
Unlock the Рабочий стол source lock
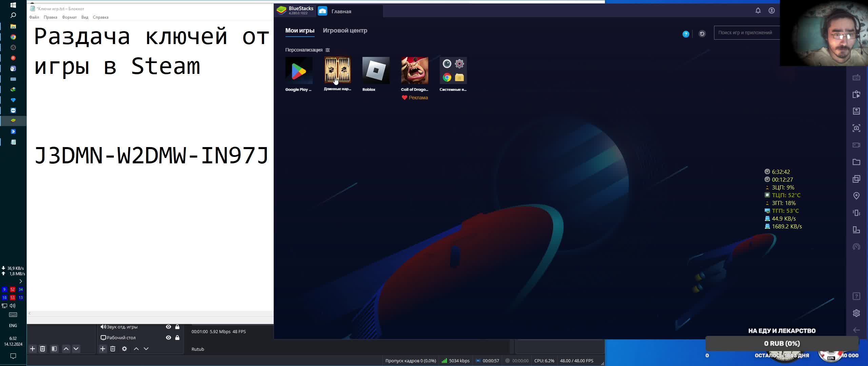point(177,338)
